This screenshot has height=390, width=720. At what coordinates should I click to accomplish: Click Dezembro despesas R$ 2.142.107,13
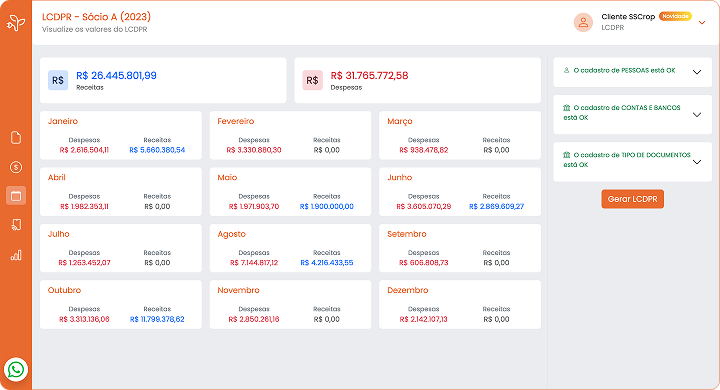(423, 319)
